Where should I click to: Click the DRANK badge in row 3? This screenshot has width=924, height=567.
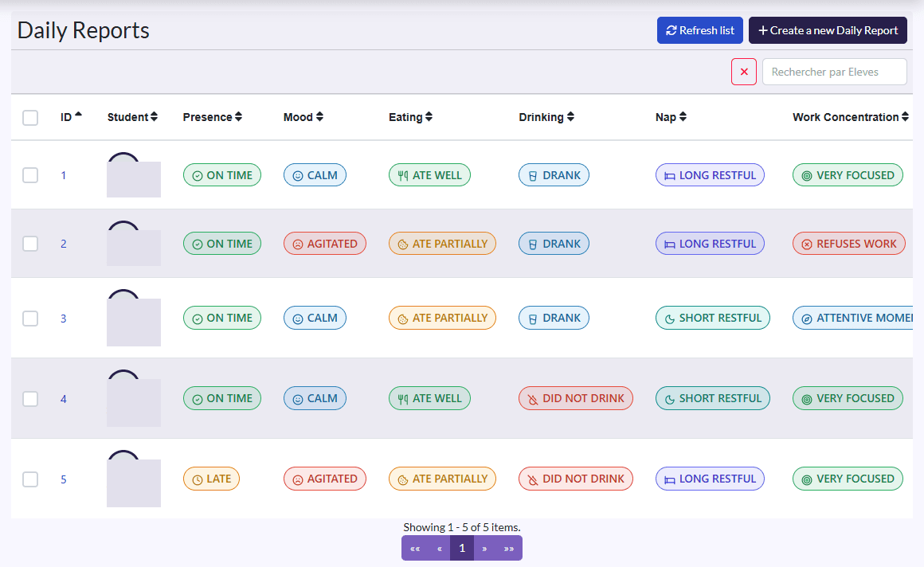click(554, 318)
